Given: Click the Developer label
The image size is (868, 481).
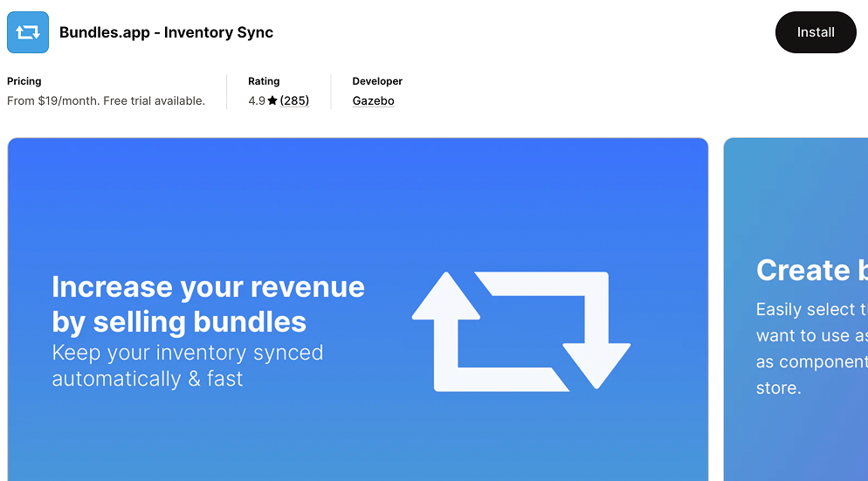Looking at the screenshot, I should click(377, 81).
